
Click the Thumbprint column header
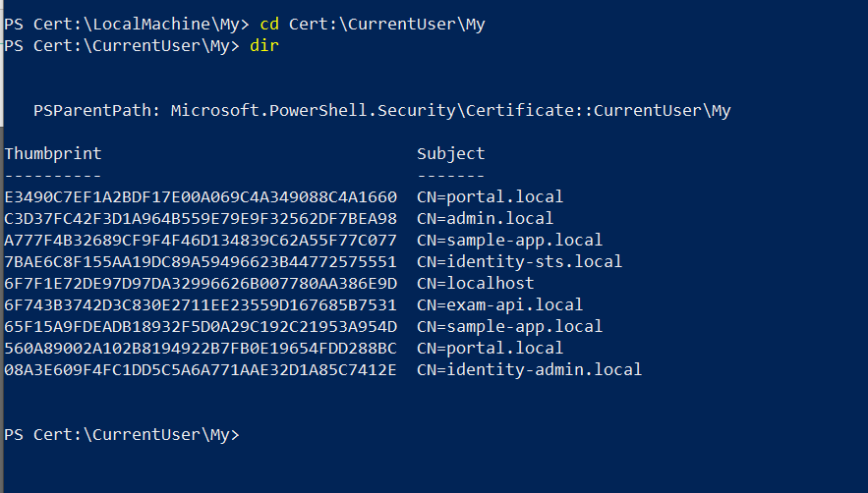point(53,153)
